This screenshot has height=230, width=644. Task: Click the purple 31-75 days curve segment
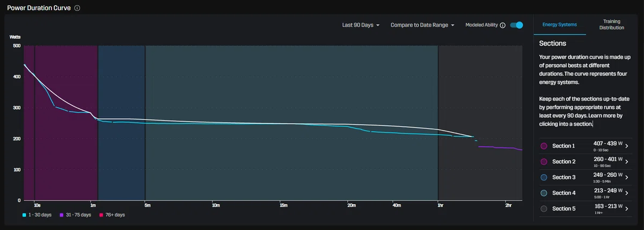point(499,148)
